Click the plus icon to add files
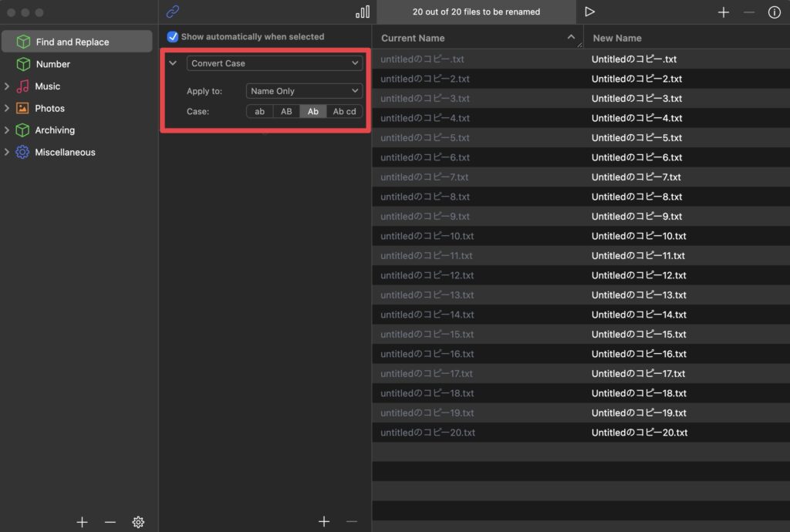The width and height of the screenshot is (790, 532). [723, 12]
